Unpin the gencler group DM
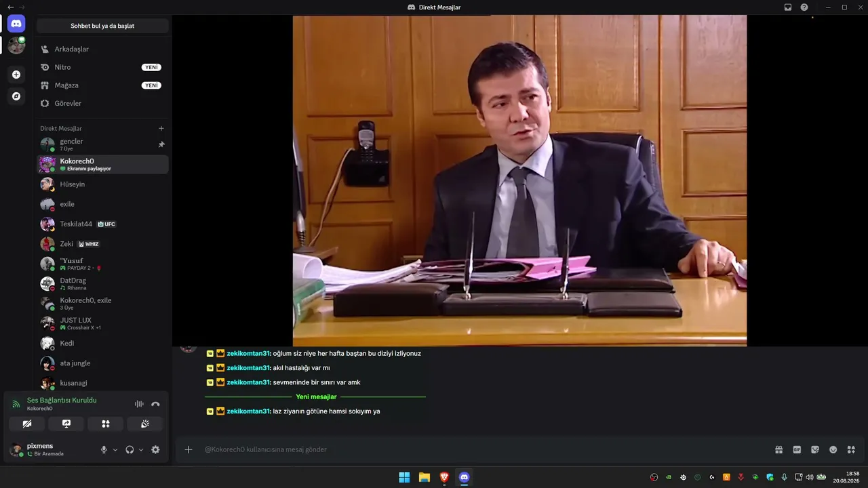This screenshot has height=488, width=868. pos(161,144)
